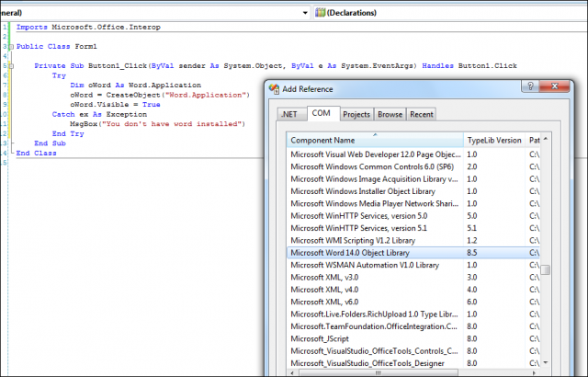Image resolution: width=588 pixels, height=377 pixels.
Task: Sort by TypeLib Version column header
Action: coord(494,141)
